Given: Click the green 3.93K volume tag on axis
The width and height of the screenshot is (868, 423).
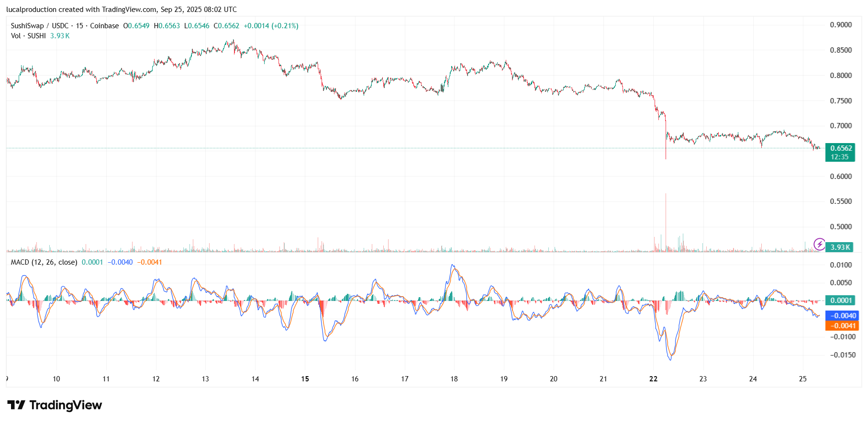Looking at the screenshot, I should pos(840,247).
